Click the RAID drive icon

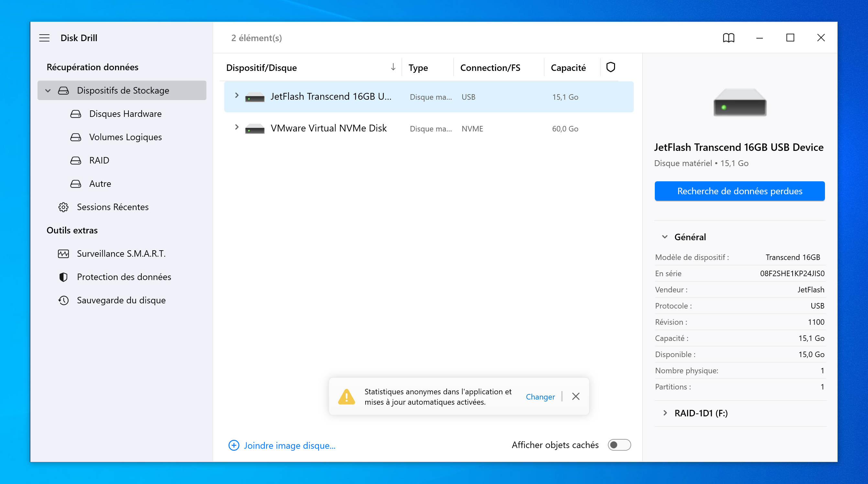point(75,160)
